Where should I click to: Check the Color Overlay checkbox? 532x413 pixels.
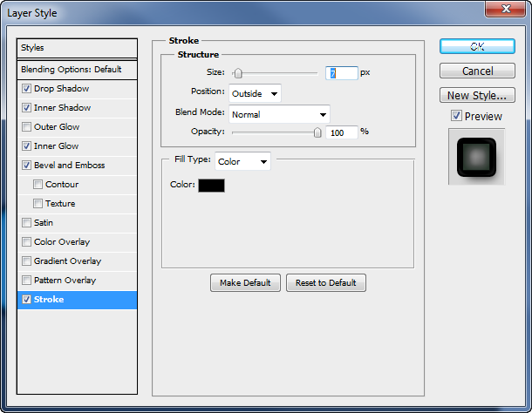26,242
